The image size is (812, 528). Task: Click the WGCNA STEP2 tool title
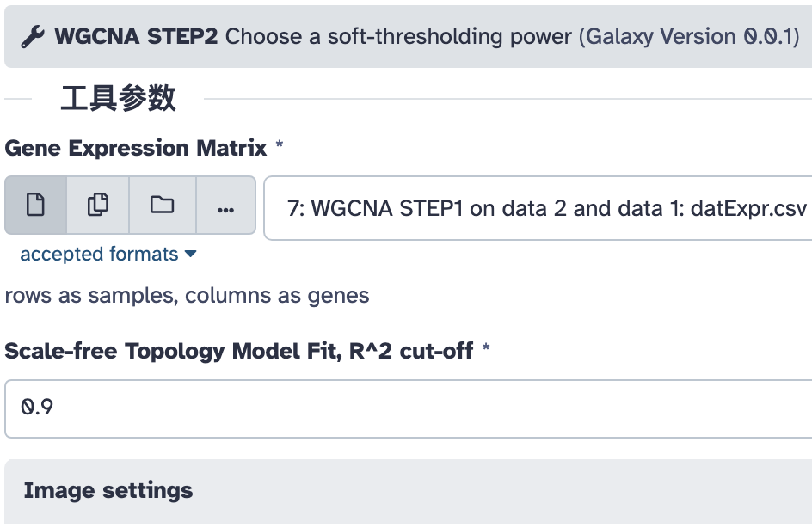(137, 37)
